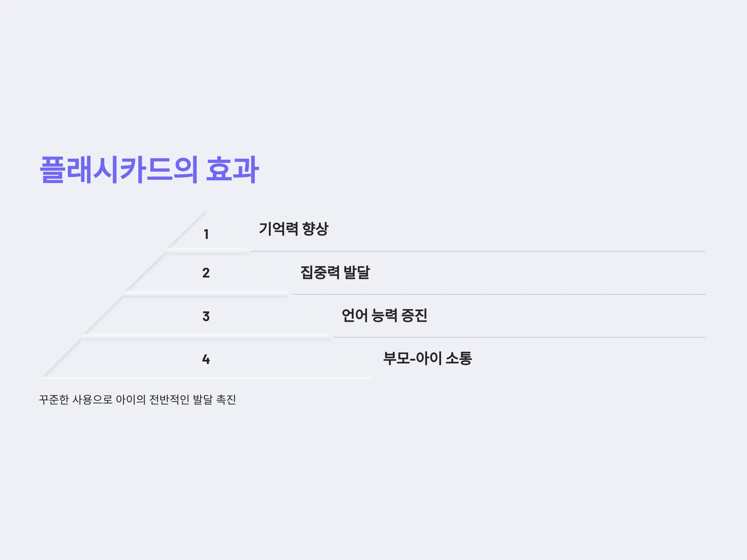Click pyramid tier number 1
The image size is (747, 560).
coord(206,234)
